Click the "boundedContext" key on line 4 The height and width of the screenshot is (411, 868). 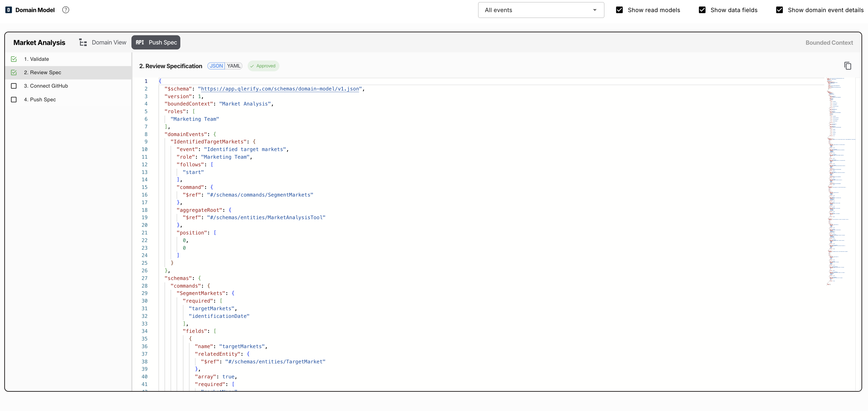(189, 104)
